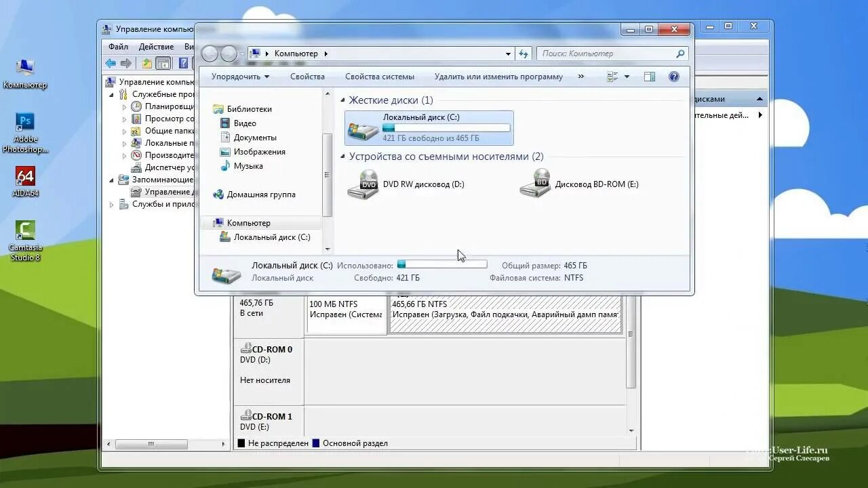This screenshot has height=488, width=868.
Task: Click the up-level folder icon in Management toolbar
Action: (x=146, y=63)
